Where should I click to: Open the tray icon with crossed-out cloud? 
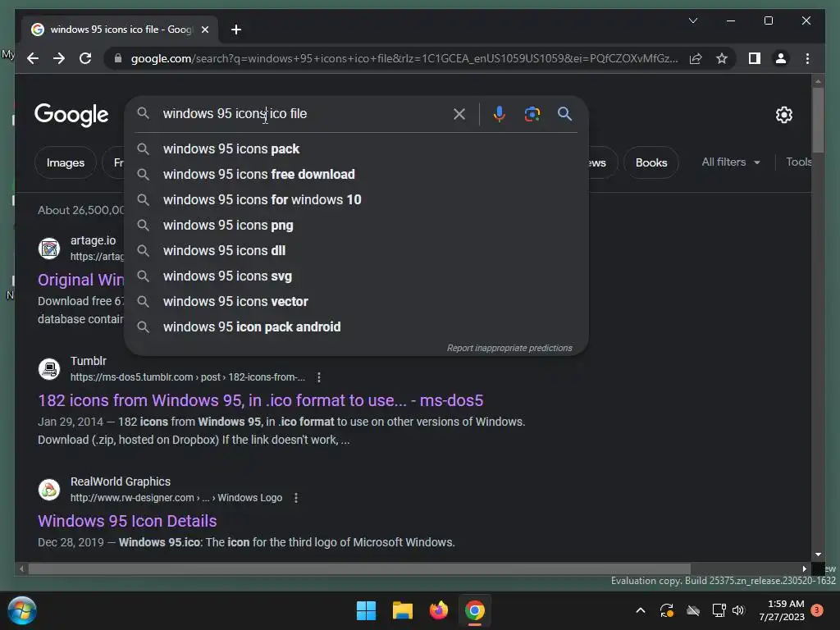(x=693, y=610)
